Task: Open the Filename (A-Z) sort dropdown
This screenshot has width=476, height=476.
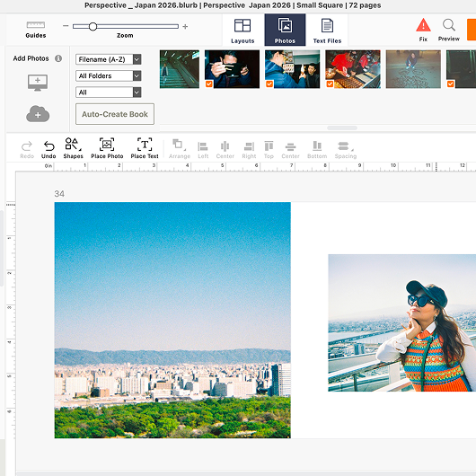Action: point(109,59)
